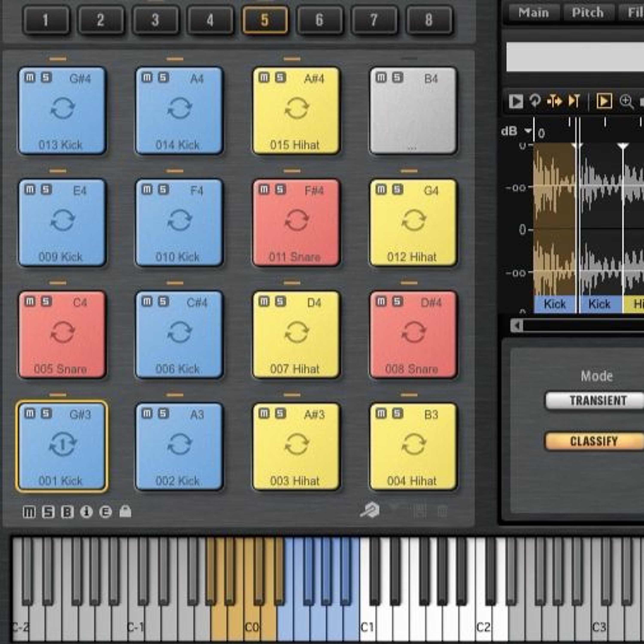Enable the orange framed play selection icon
Viewport: 644px width, 644px height.
click(x=604, y=101)
